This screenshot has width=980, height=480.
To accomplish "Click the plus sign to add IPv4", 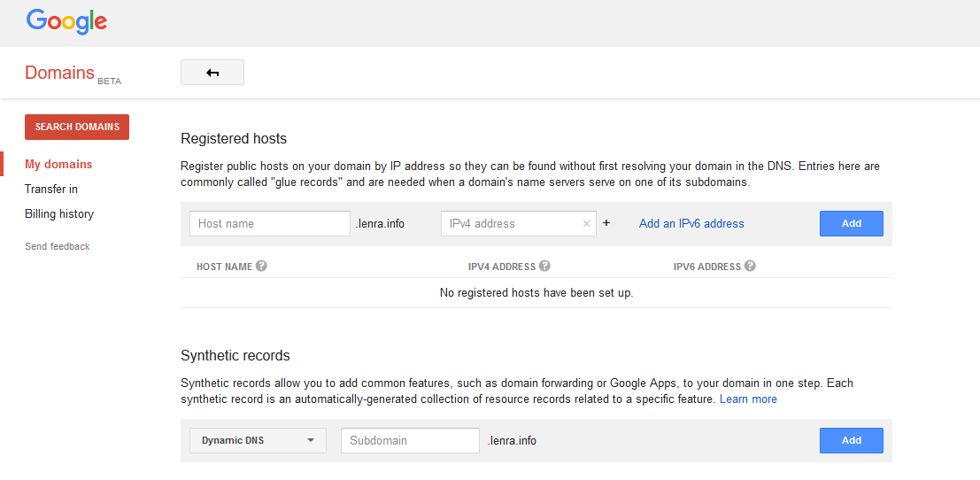I will click(x=606, y=223).
